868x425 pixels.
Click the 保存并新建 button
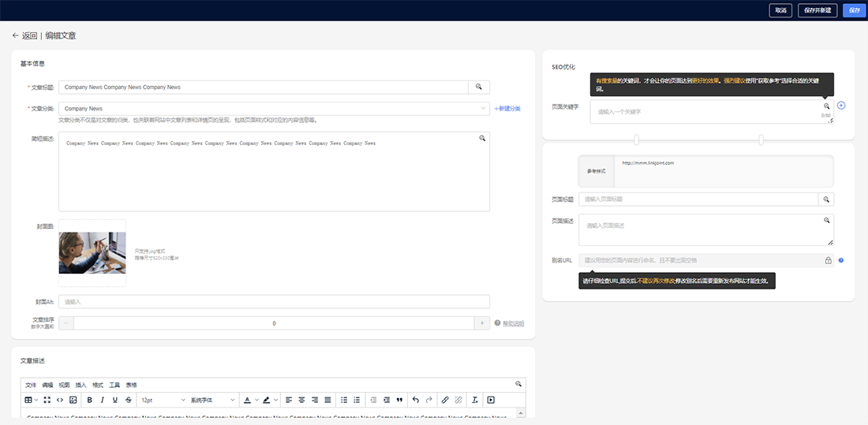pyautogui.click(x=817, y=10)
